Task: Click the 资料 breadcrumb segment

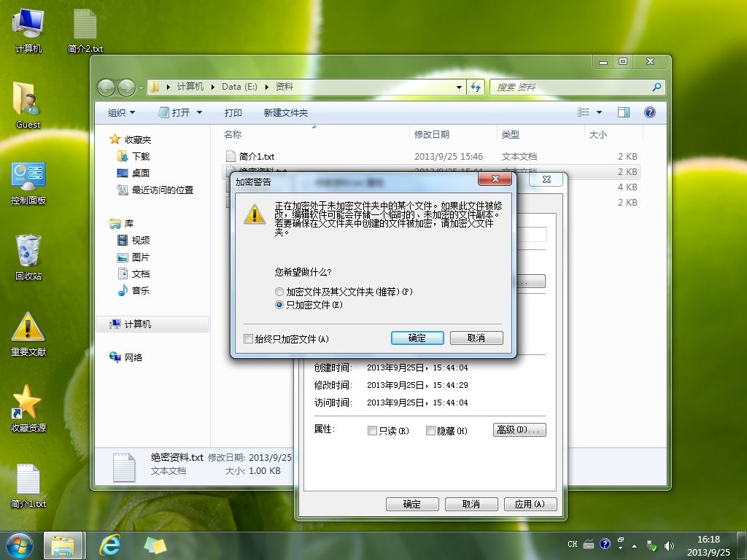Action: [x=284, y=87]
